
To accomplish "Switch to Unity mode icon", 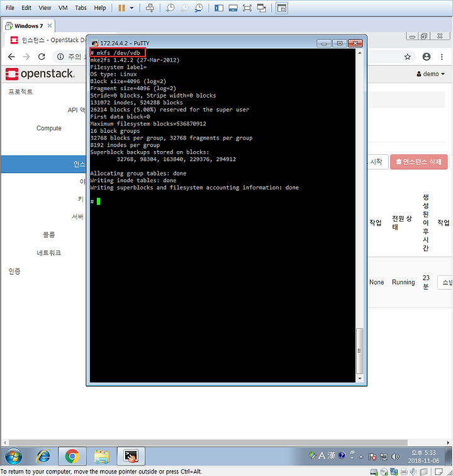I will [x=262, y=8].
